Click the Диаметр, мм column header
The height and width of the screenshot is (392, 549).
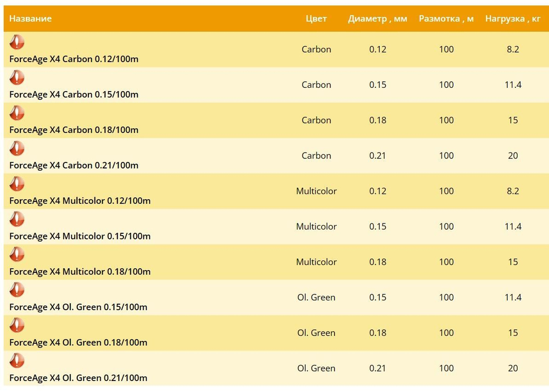(x=378, y=19)
